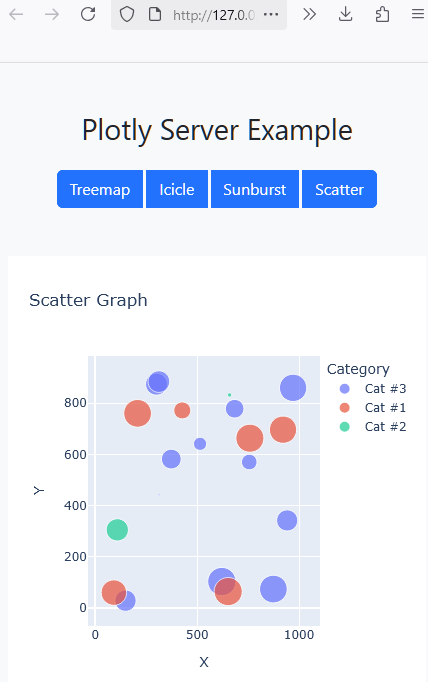
Task: Open the Sunburst chart
Action: click(x=255, y=189)
